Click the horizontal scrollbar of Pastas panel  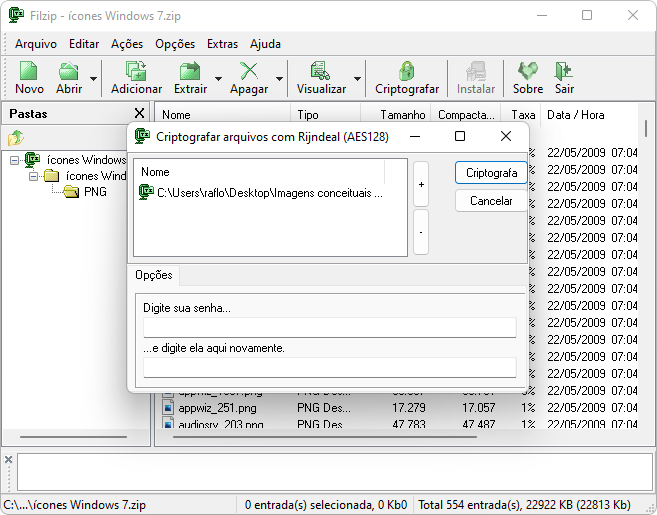[73, 437]
